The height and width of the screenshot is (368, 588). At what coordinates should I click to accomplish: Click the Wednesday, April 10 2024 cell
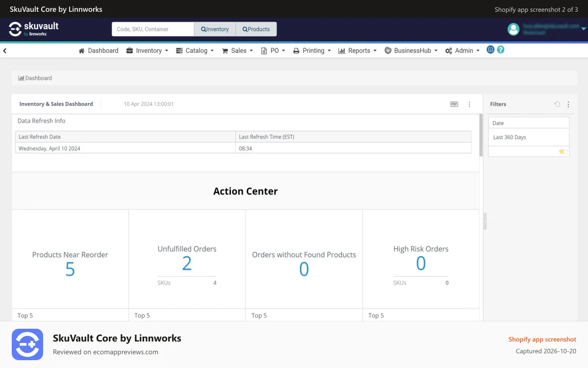[x=125, y=148]
